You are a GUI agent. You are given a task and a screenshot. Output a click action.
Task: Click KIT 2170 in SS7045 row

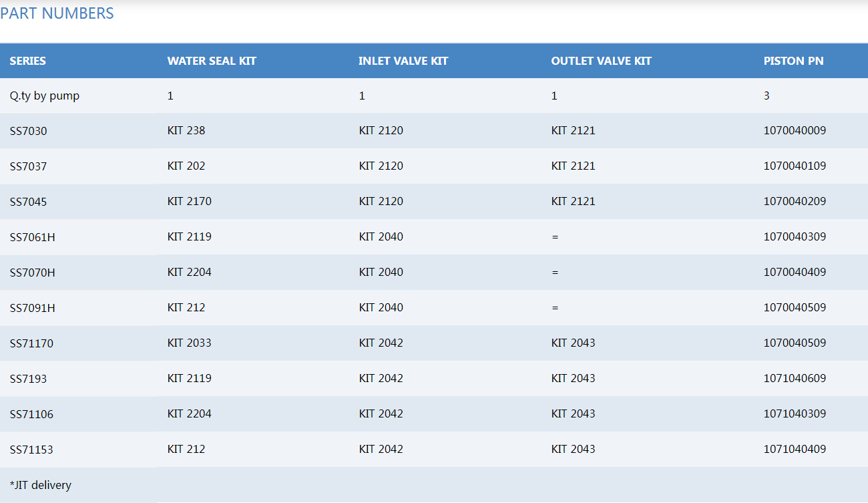189,201
